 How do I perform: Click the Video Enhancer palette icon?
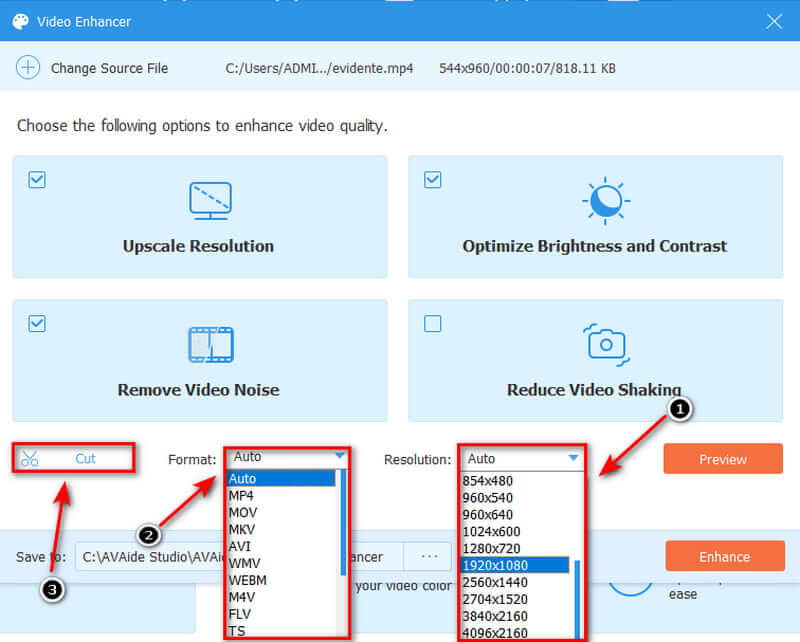click(20, 21)
